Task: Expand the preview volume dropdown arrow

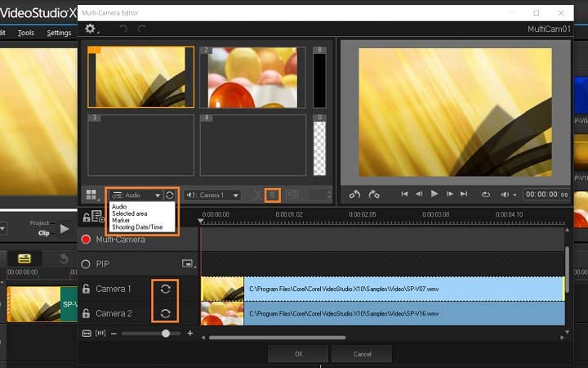Action: pos(514,195)
